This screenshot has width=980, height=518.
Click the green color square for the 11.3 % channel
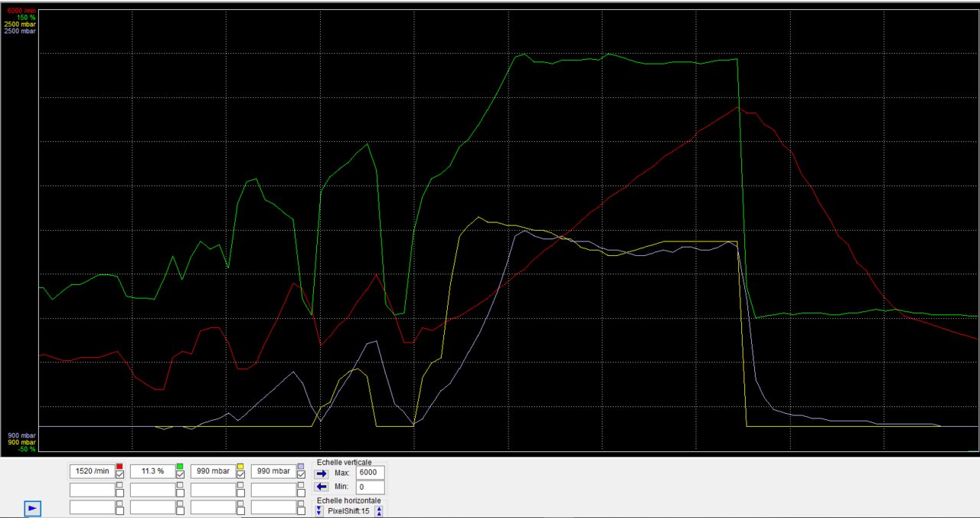tap(179, 465)
